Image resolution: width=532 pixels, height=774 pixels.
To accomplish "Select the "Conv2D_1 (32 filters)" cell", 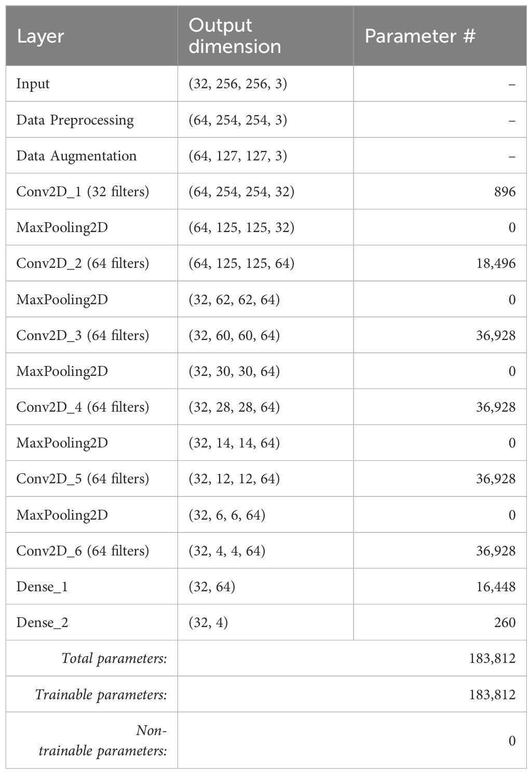I will (83, 192).
